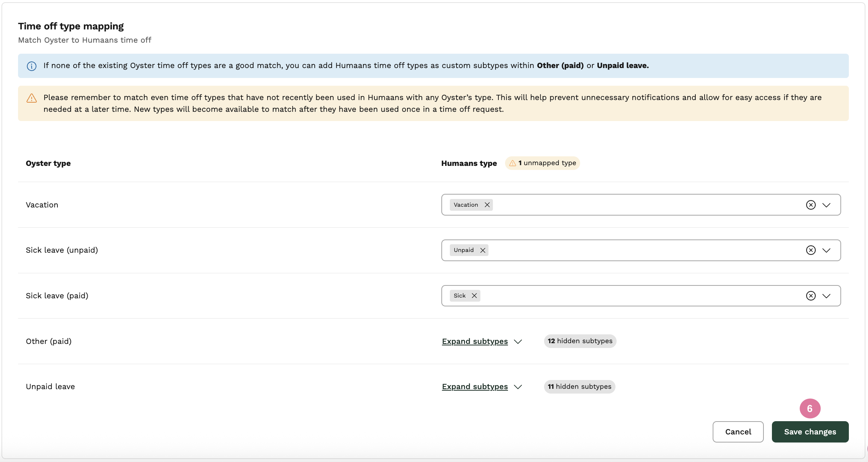
Task: Click the Unpaid leave row label
Action: coord(50,387)
